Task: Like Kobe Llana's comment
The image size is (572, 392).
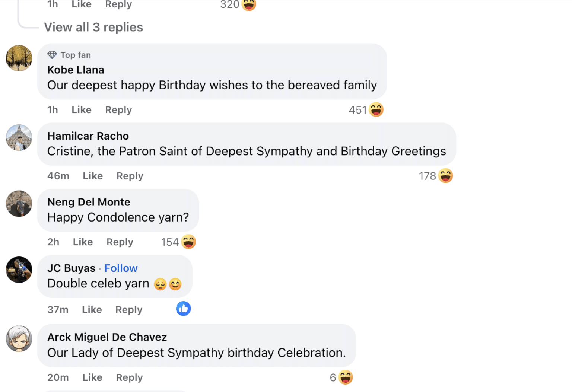Action: [82, 110]
